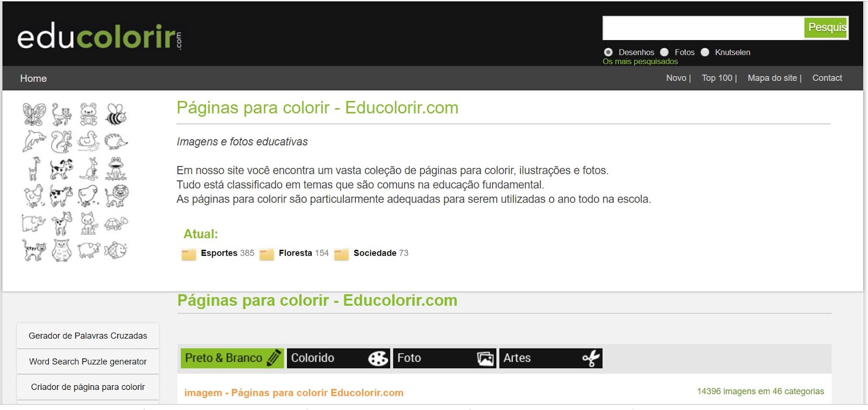Open Word Search Puzzle generator
This screenshot has height=410, width=868.
[x=88, y=361]
